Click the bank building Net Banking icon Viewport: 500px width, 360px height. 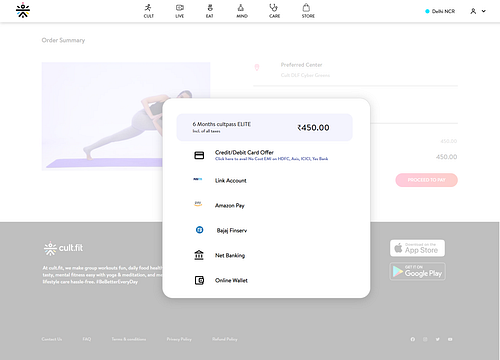[x=199, y=255]
